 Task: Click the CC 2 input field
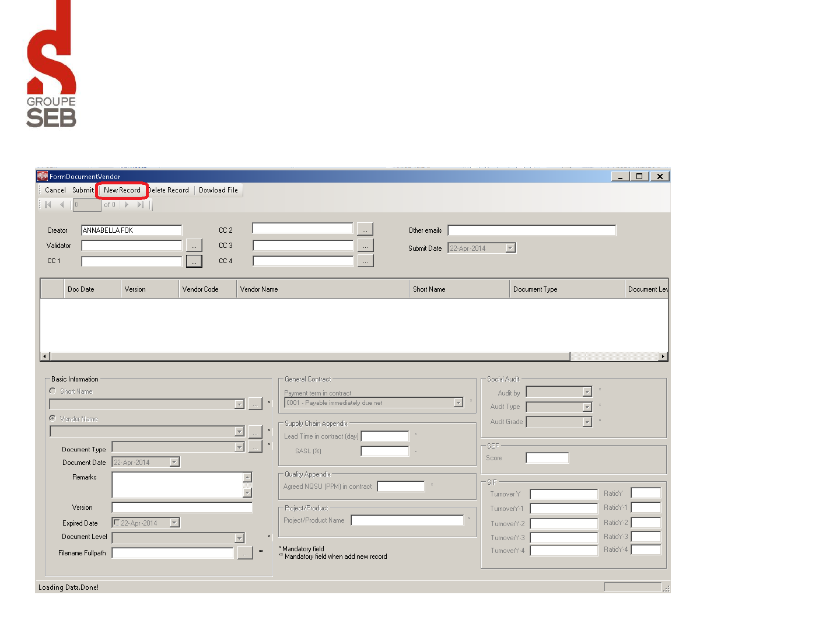[303, 228]
